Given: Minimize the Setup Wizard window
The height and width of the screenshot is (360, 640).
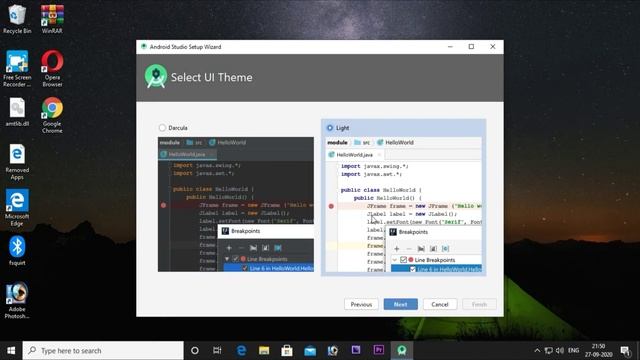Looking at the screenshot, I should (x=450, y=47).
